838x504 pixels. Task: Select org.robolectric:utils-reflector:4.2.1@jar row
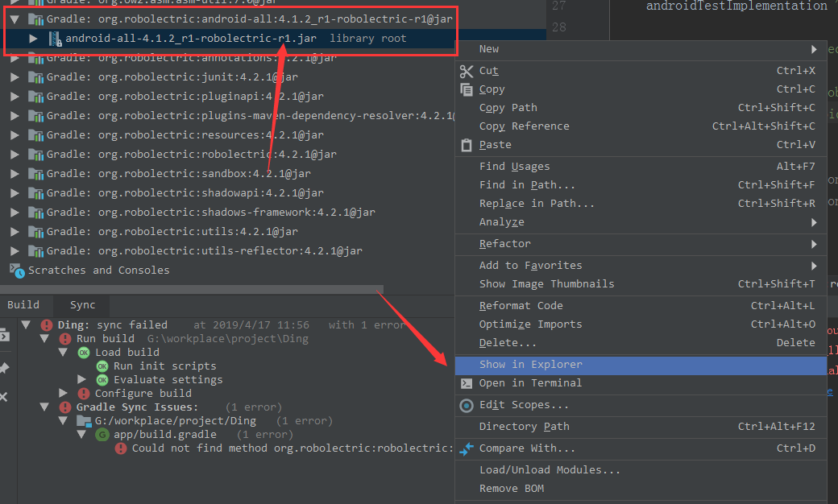[x=227, y=251]
